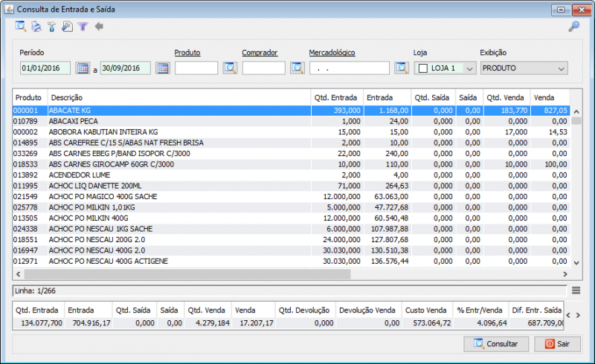Click the Período start date field
The width and height of the screenshot is (595, 364).
[x=45, y=68]
